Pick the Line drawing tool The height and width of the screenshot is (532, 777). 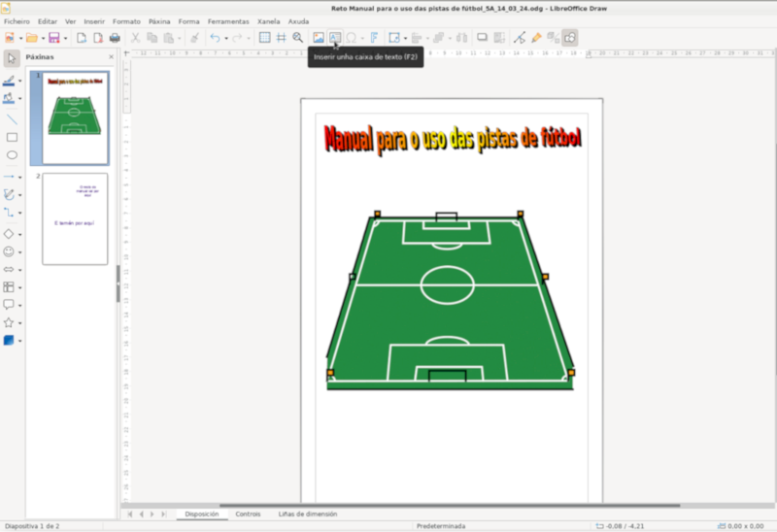point(12,118)
